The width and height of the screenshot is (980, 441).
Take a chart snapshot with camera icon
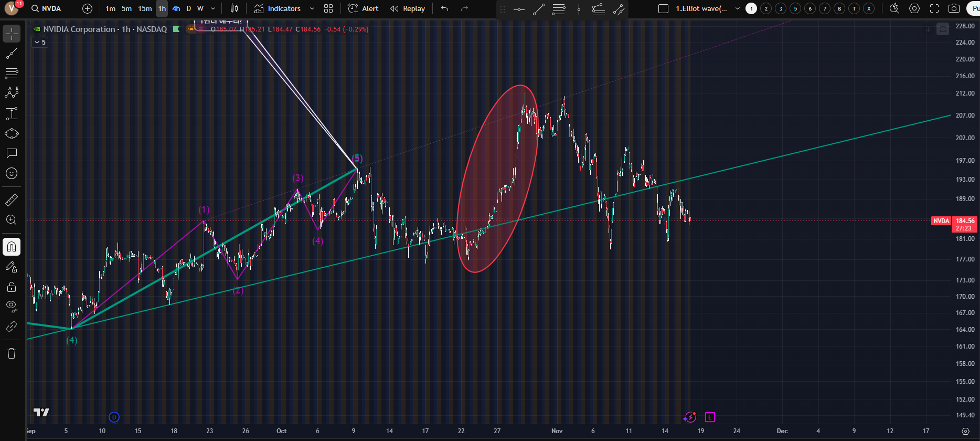[x=954, y=8]
